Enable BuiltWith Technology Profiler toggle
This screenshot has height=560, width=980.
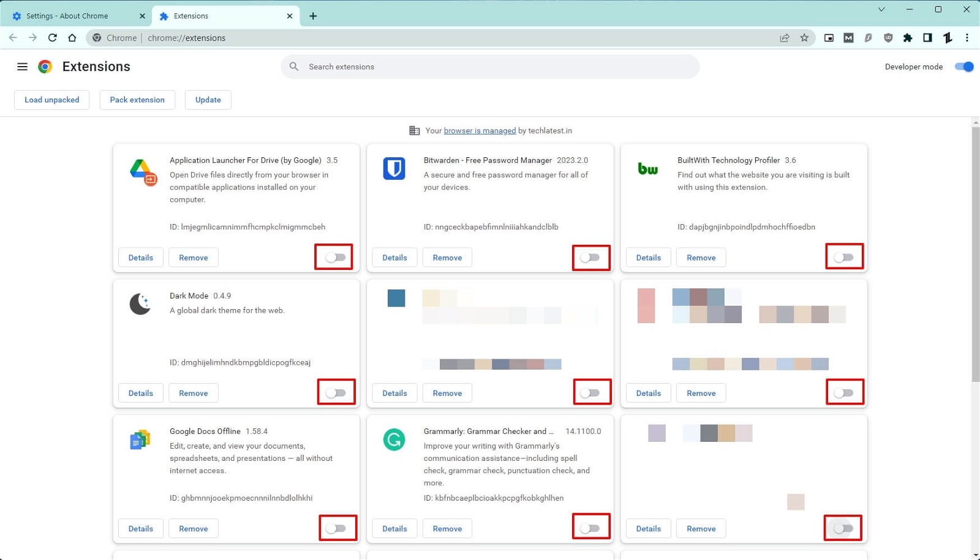click(844, 258)
